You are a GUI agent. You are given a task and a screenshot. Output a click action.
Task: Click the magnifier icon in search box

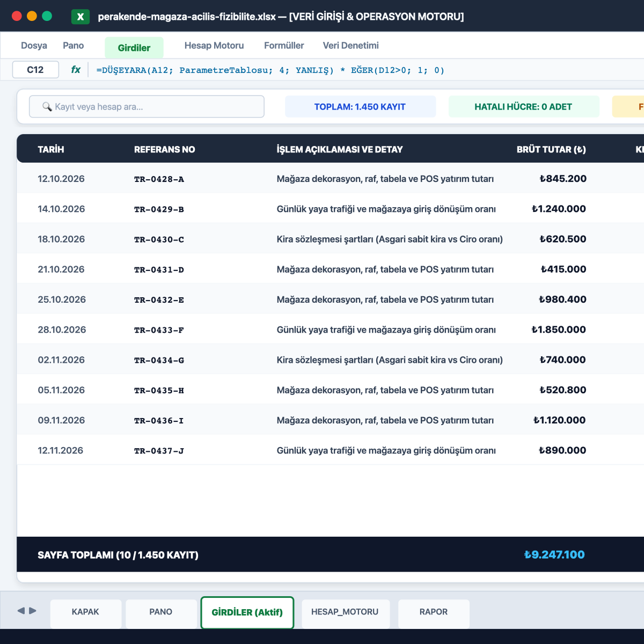tap(47, 107)
